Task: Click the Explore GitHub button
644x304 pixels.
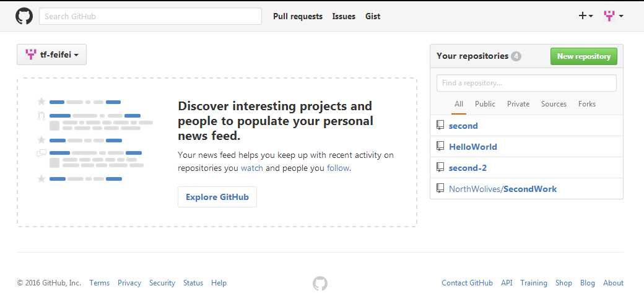Action: 217,197
